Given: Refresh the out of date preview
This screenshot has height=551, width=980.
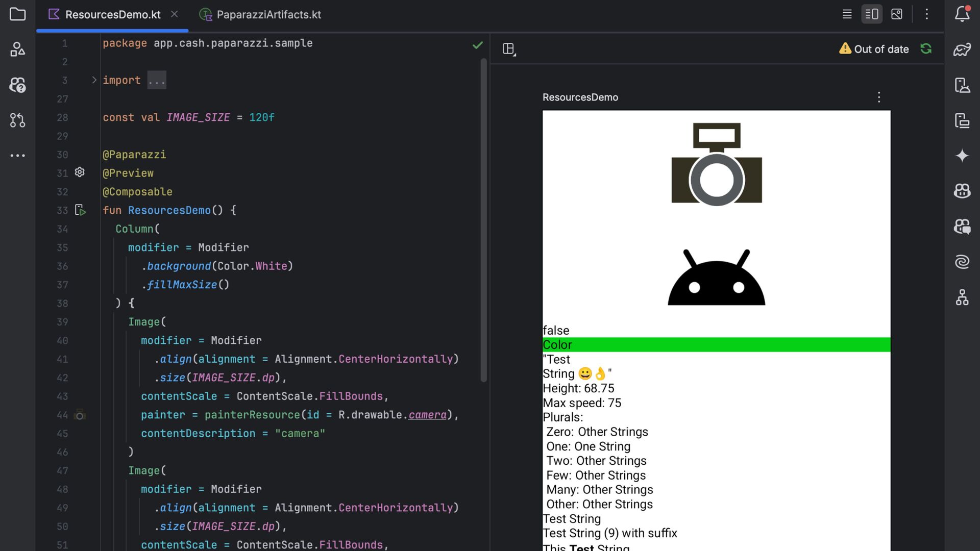Looking at the screenshot, I should pyautogui.click(x=926, y=49).
